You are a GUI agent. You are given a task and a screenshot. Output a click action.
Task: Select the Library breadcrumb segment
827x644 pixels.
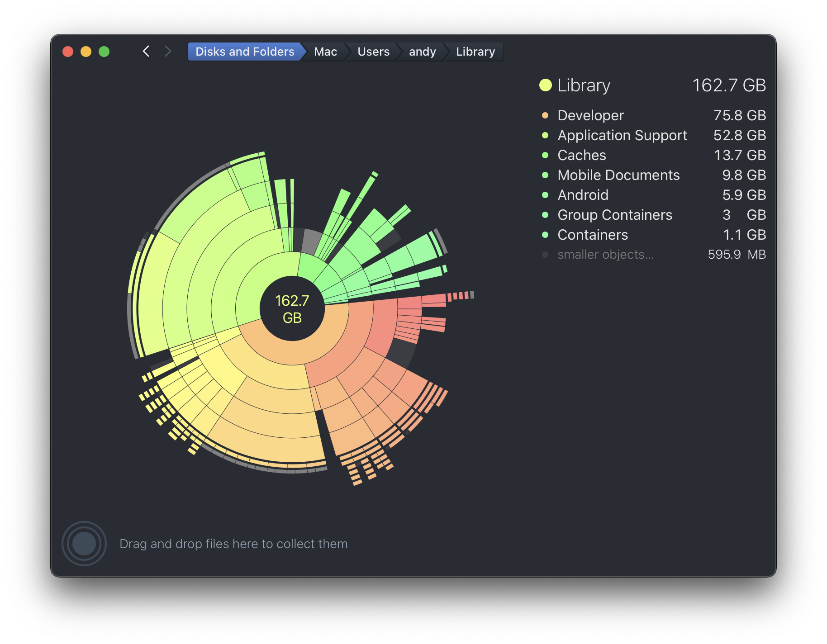[475, 52]
